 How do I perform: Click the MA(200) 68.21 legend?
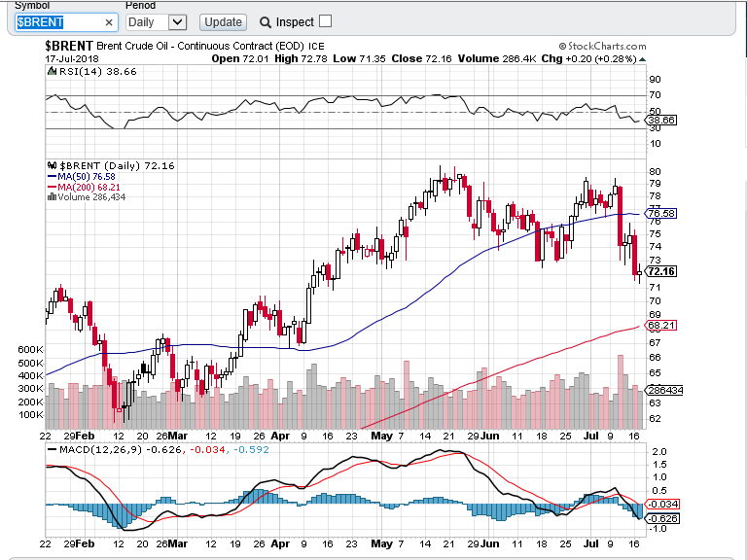[84, 187]
